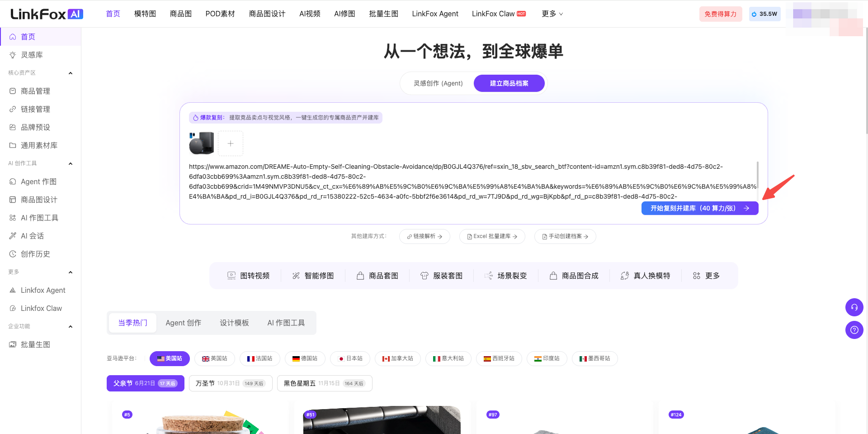Open the POD素材 top menu

point(220,14)
